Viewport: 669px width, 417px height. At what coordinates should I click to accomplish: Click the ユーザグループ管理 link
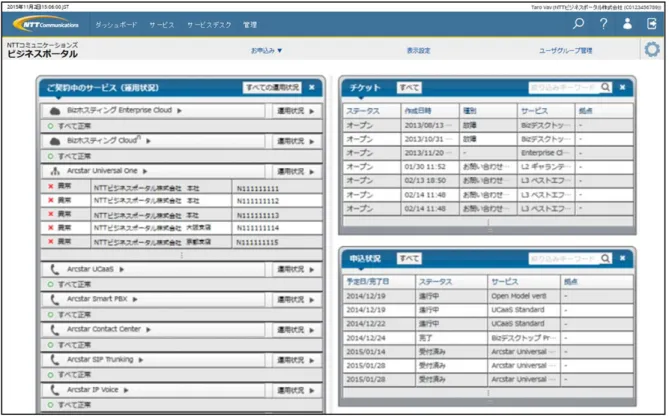[565, 50]
